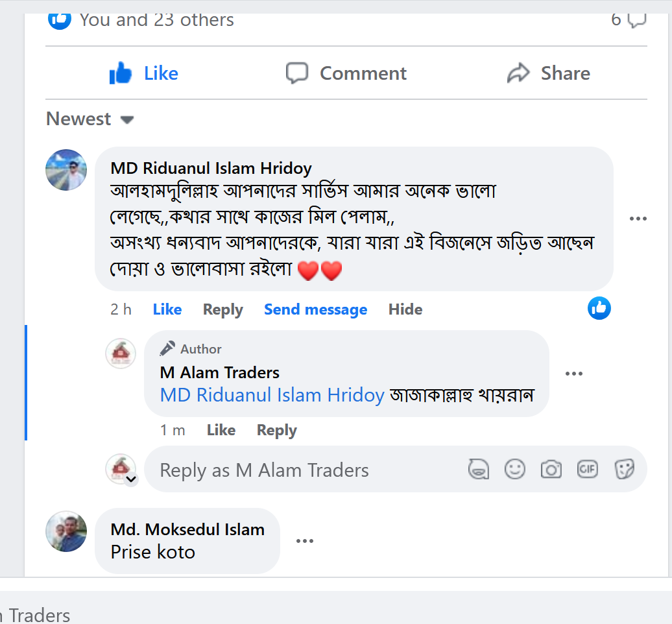672x624 pixels.
Task: Open the GIF picker icon
Action: pyautogui.click(x=587, y=469)
